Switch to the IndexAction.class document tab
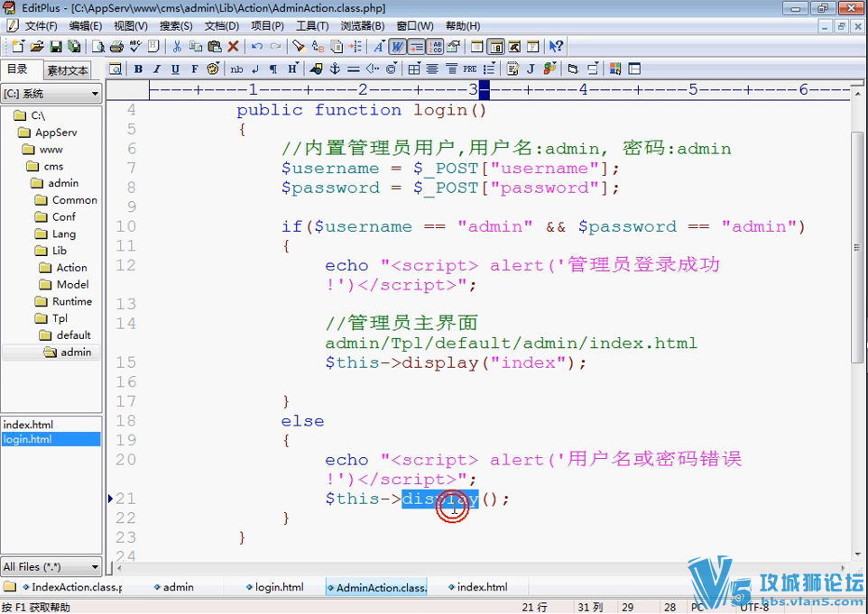Viewport: 868px width, 614px height. point(72,588)
